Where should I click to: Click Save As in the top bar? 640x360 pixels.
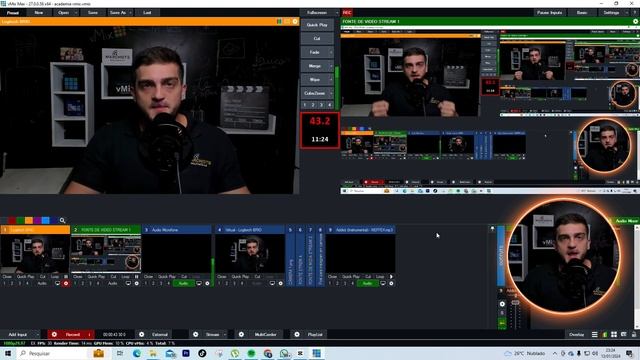(x=118, y=13)
